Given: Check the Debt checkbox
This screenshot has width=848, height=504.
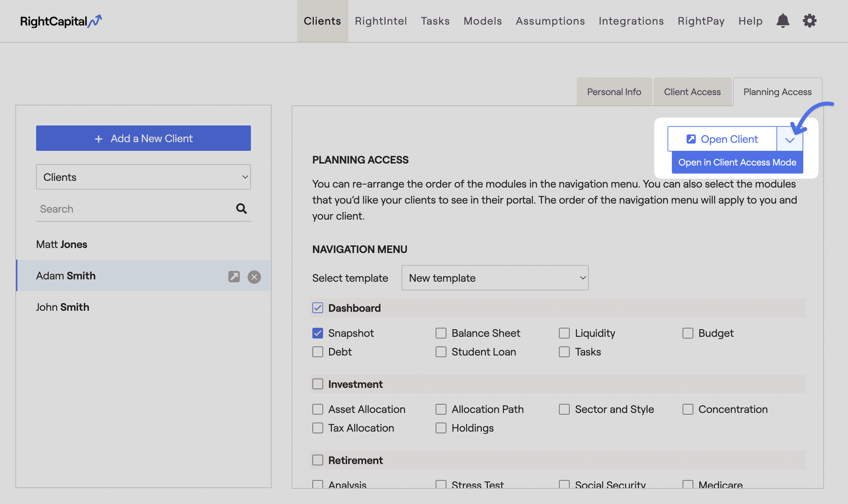Looking at the screenshot, I should pyautogui.click(x=318, y=352).
